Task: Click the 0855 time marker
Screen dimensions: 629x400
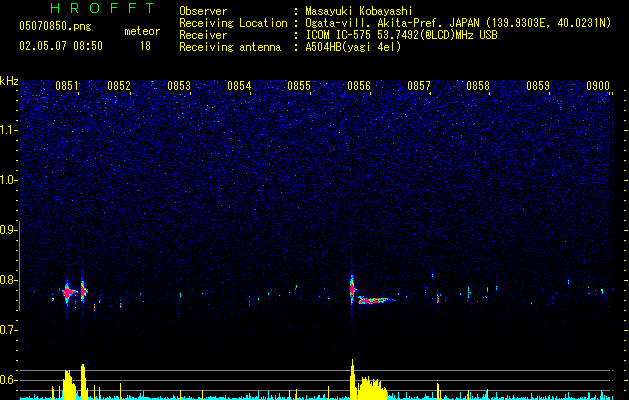Action: pos(299,86)
